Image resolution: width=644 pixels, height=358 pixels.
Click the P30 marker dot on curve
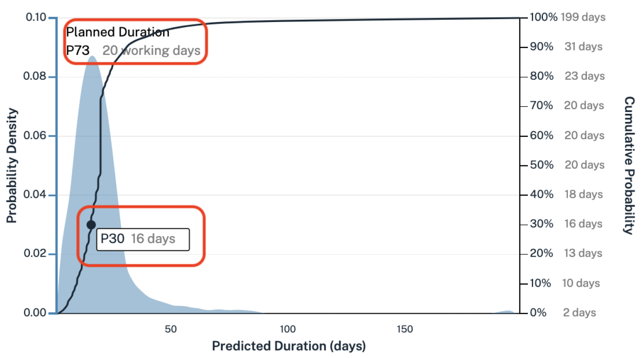[x=91, y=225]
